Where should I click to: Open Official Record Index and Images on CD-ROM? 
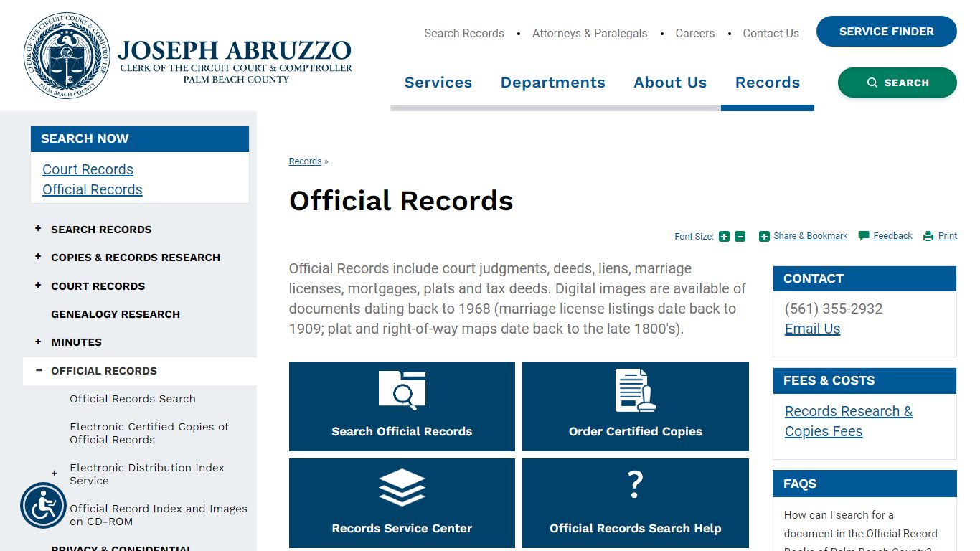159,515
